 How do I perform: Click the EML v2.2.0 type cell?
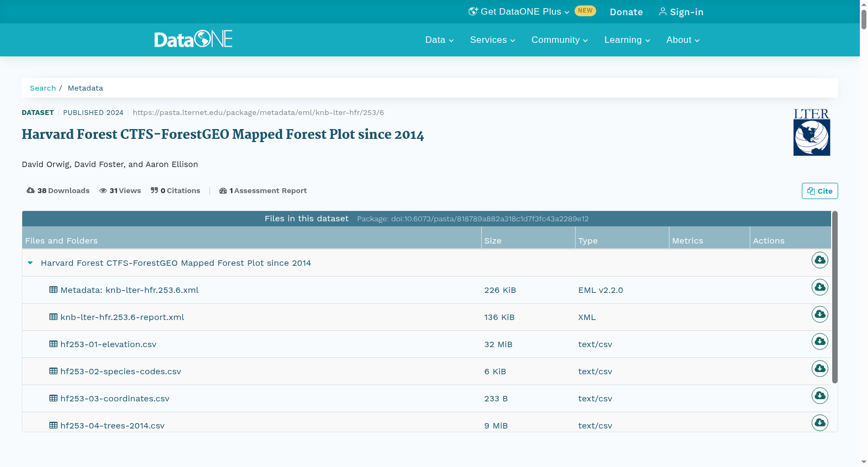point(601,290)
